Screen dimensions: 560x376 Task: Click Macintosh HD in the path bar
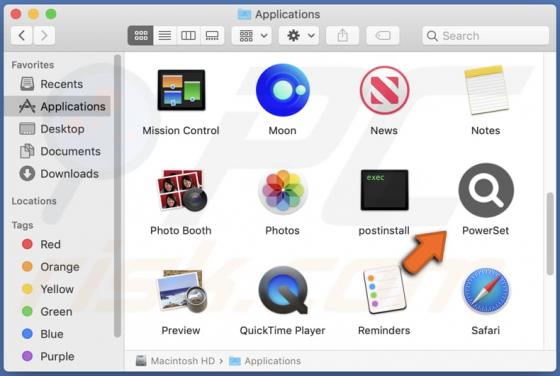176,361
